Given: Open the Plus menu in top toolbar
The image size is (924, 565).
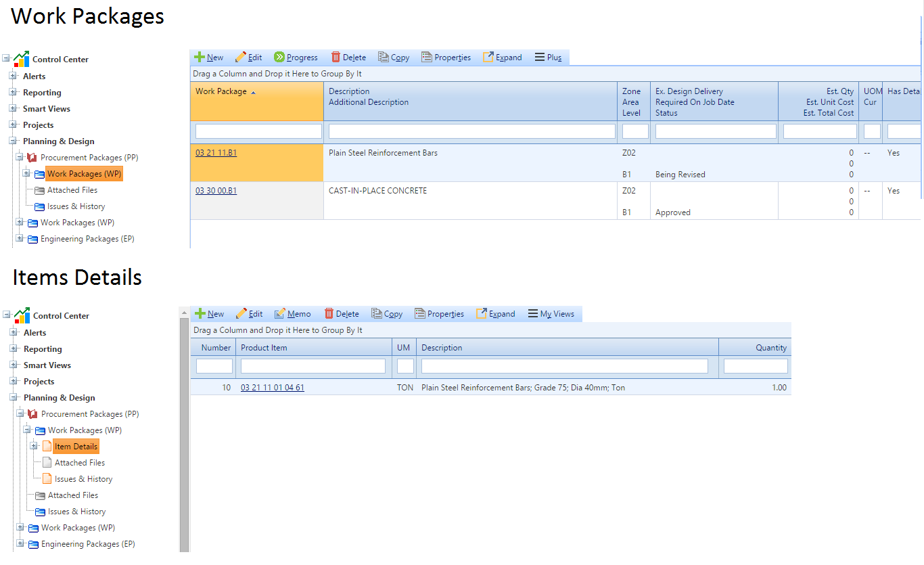Looking at the screenshot, I should click(548, 58).
